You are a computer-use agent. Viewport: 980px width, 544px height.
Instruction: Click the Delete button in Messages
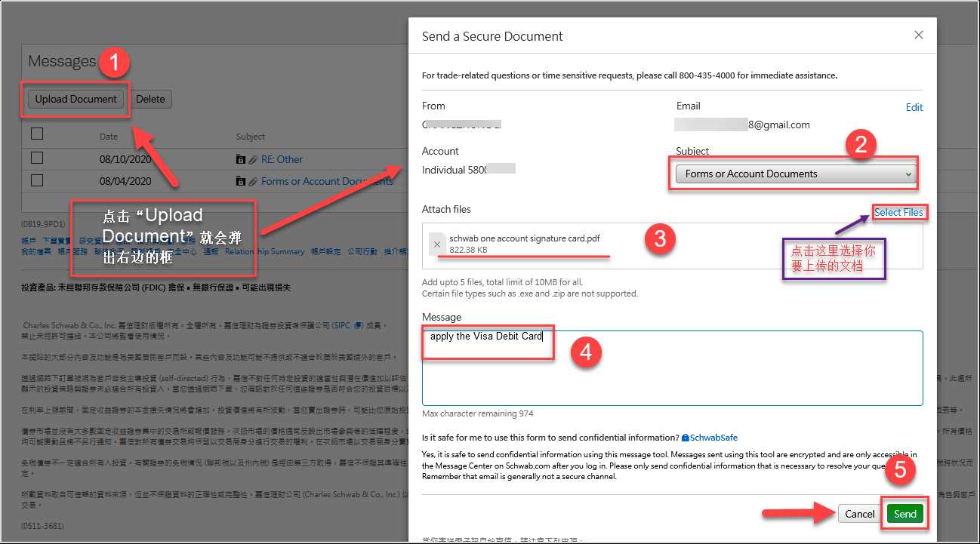[x=150, y=99]
